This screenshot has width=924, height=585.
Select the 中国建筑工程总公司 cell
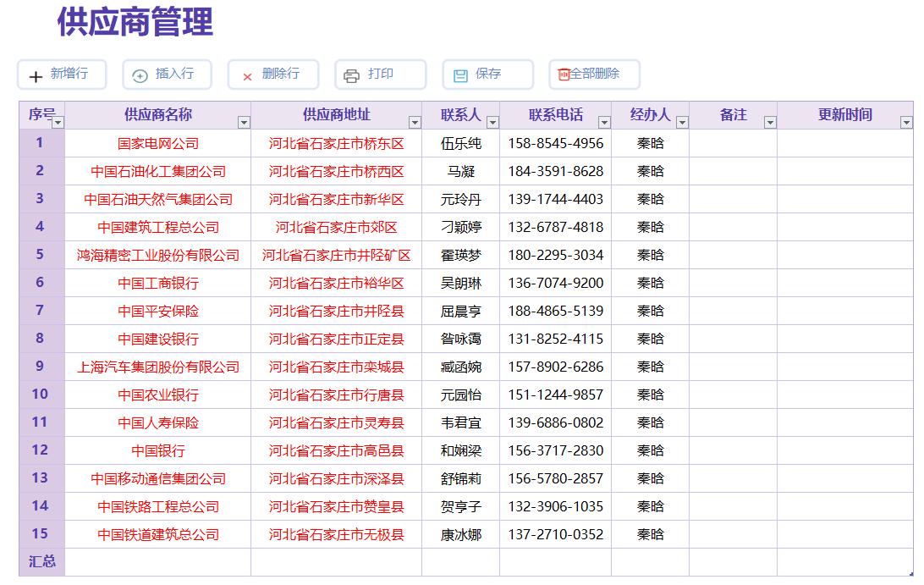click(158, 227)
